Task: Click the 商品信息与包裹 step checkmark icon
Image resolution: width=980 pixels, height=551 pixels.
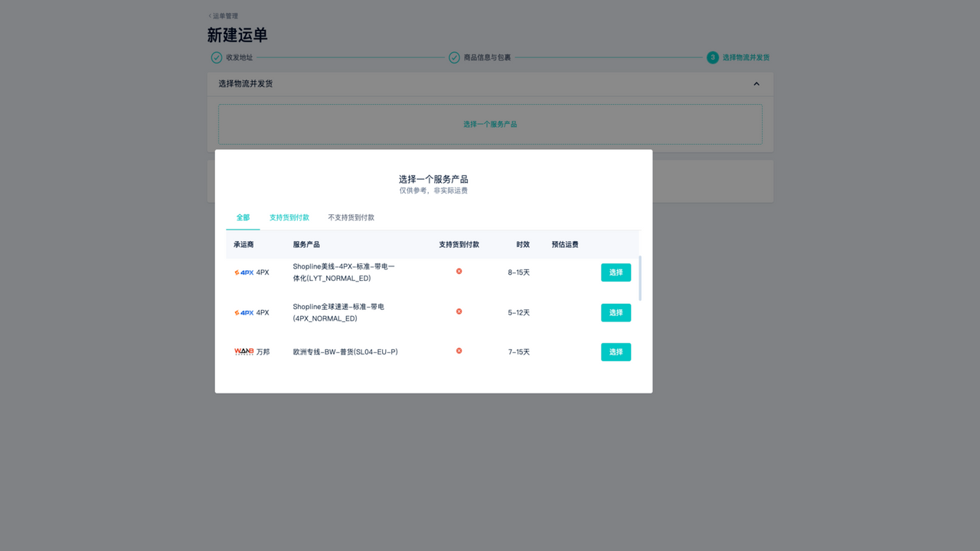Action: click(454, 57)
